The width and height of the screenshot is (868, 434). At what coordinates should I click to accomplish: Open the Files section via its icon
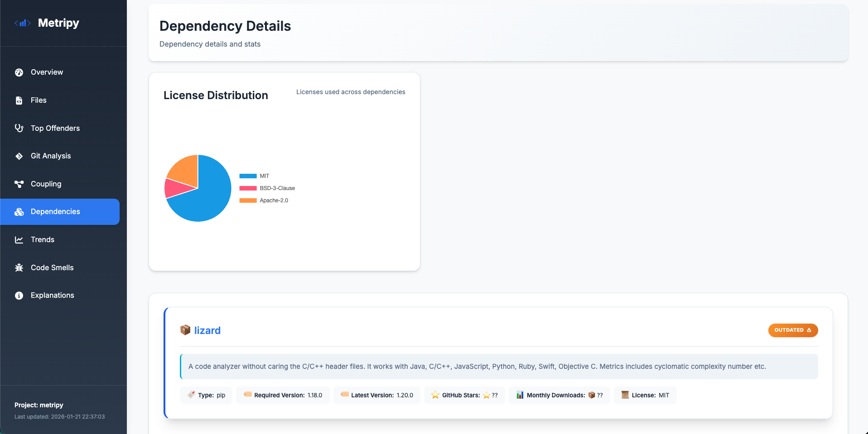point(19,100)
